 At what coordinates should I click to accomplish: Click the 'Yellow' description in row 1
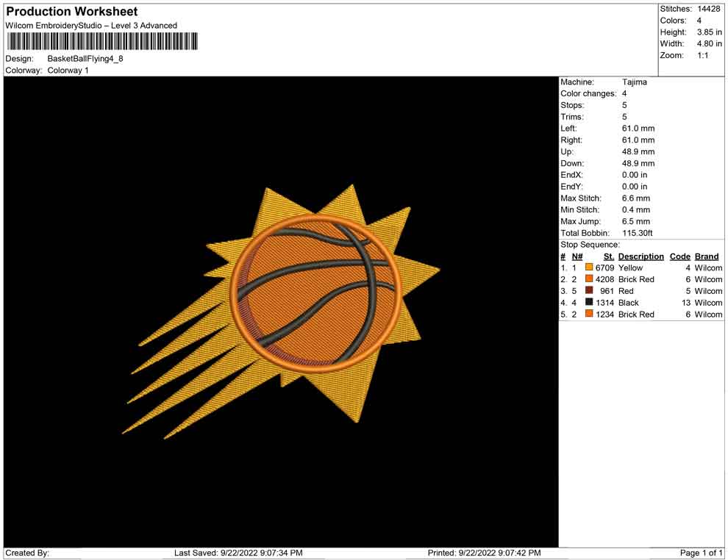pyautogui.click(x=630, y=268)
